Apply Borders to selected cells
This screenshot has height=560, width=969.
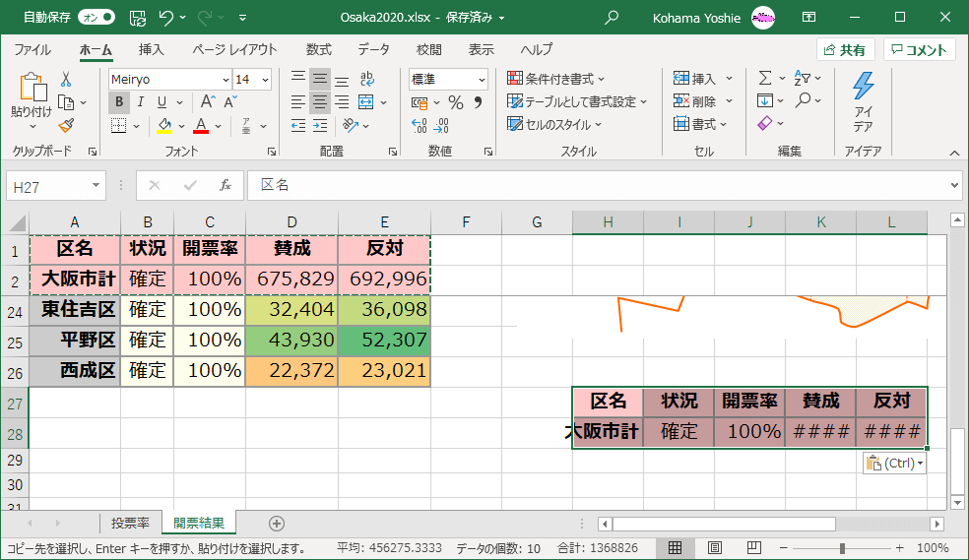point(118,126)
